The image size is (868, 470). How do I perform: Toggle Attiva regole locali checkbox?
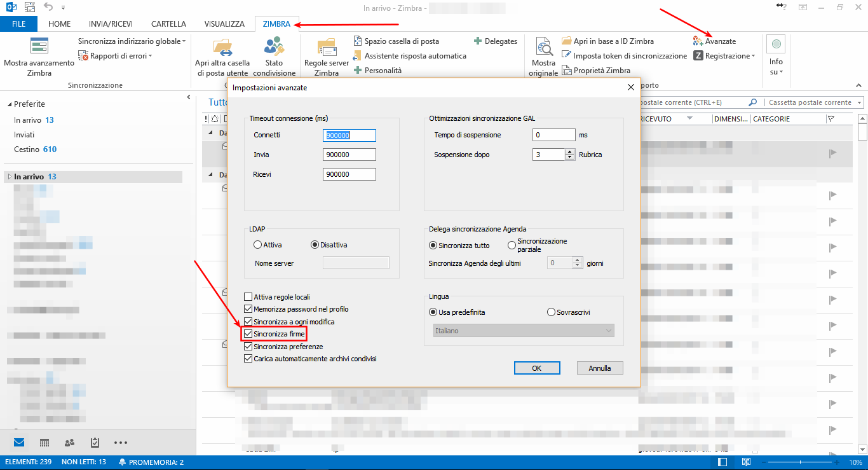(248, 297)
